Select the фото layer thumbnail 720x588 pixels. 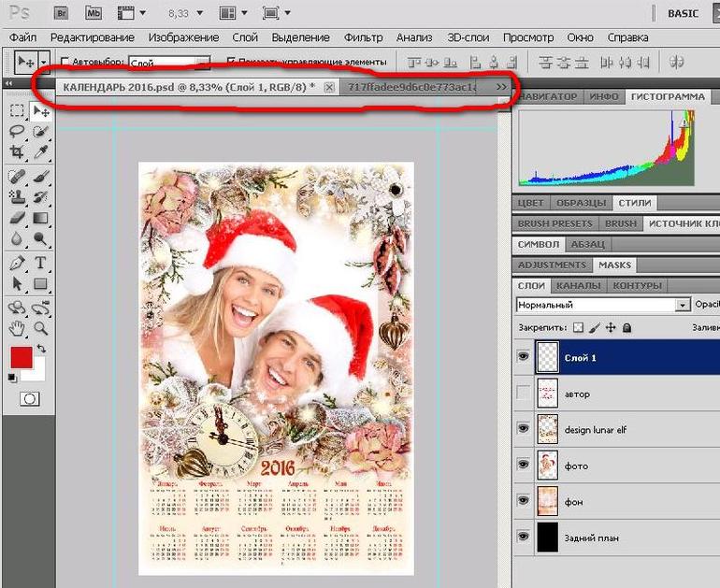pyautogui.click(x=548, y=465)
